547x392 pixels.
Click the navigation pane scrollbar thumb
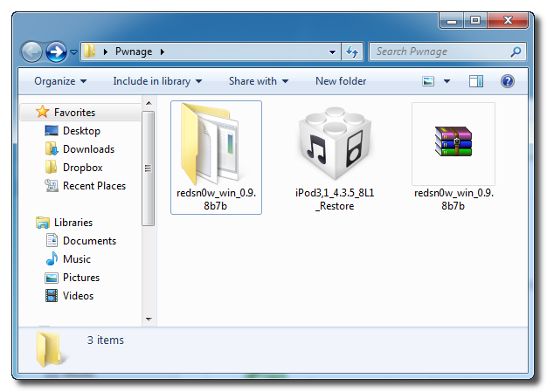coord(149,168)
